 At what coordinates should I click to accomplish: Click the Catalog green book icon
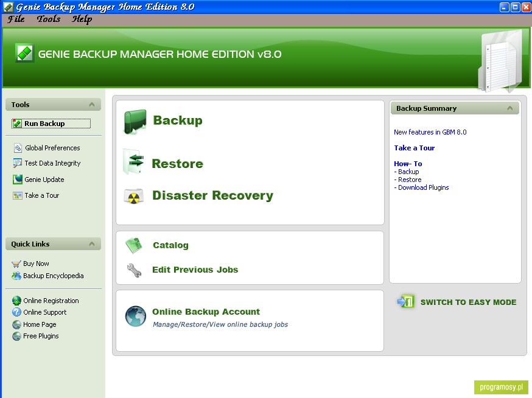pyautogui.click(x=134, y=245)
